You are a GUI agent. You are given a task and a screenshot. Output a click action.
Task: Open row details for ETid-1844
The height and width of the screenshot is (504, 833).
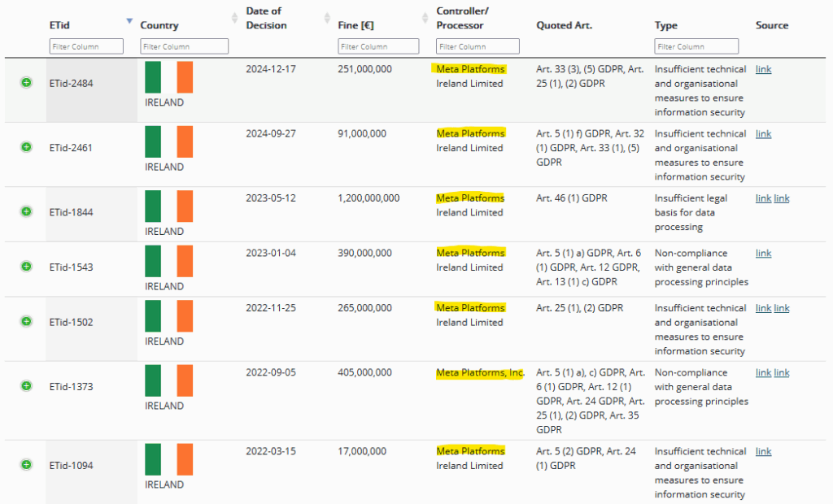[26, 211]
